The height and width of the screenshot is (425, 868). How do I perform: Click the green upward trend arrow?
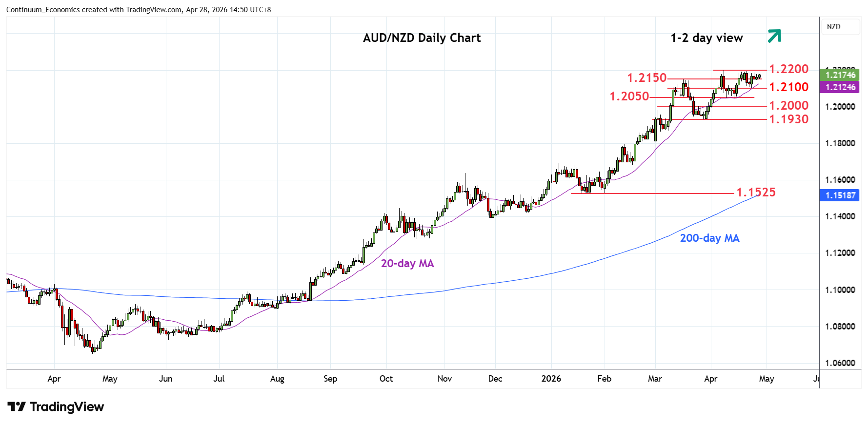(774, 36)
